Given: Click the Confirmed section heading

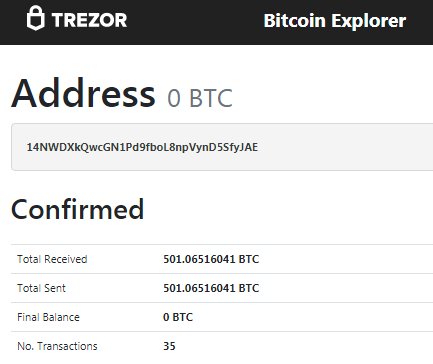Looking at the screenshot, I should 78,209.
